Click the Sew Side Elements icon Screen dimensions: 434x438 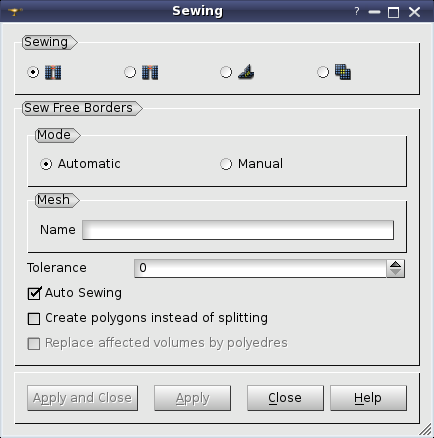click(x=343, y=72)
